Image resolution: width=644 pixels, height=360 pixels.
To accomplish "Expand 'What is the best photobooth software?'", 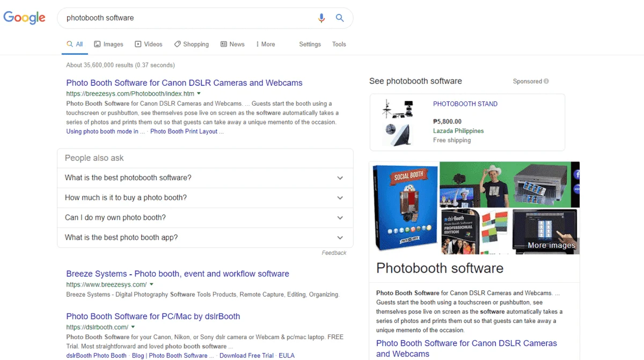I will click(205, 178).
